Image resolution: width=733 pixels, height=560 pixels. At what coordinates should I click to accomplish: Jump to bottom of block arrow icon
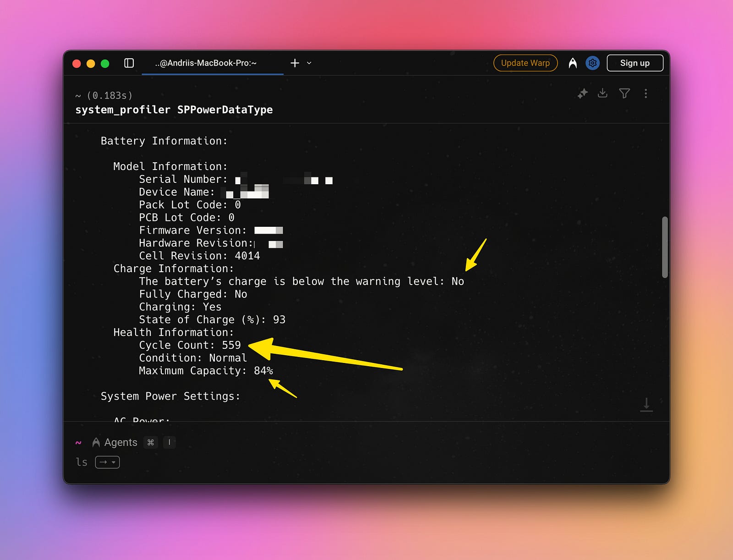click(x=646, y=405)
